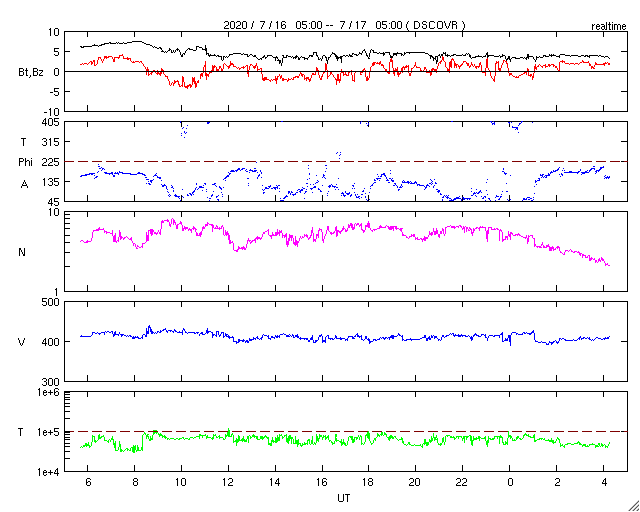Click the "1e+5" temperature tick label
Screen dimensions: 640x512
point(49,432)
